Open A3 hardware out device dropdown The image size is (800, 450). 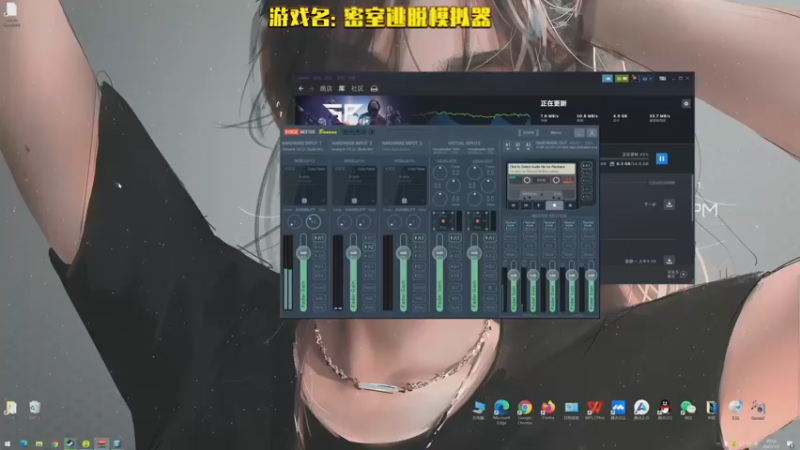click(x=528, y=146)
